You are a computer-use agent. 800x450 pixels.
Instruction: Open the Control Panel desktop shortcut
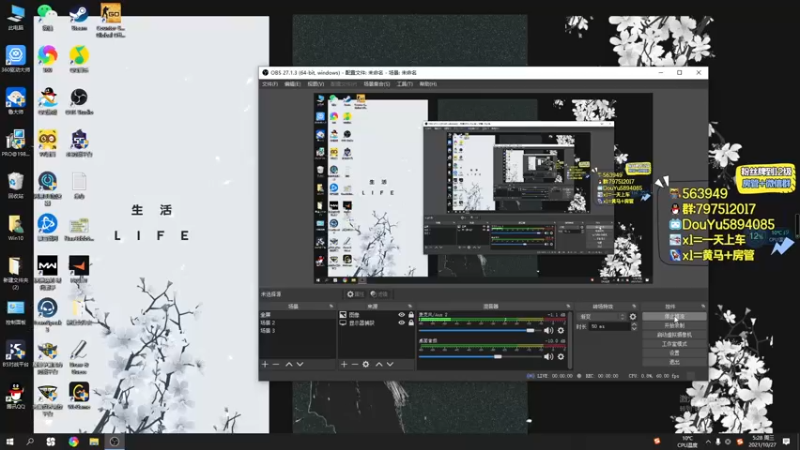click(15, 312)
